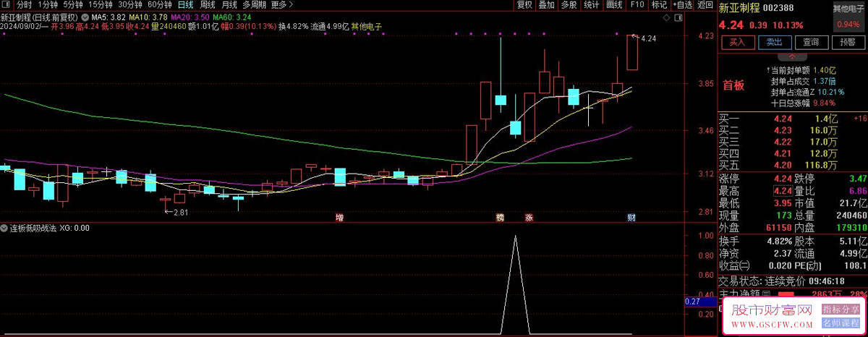Click the 榜 event marker on chart
The height and width of the screenshot is (337, 868).
[499, 217]
